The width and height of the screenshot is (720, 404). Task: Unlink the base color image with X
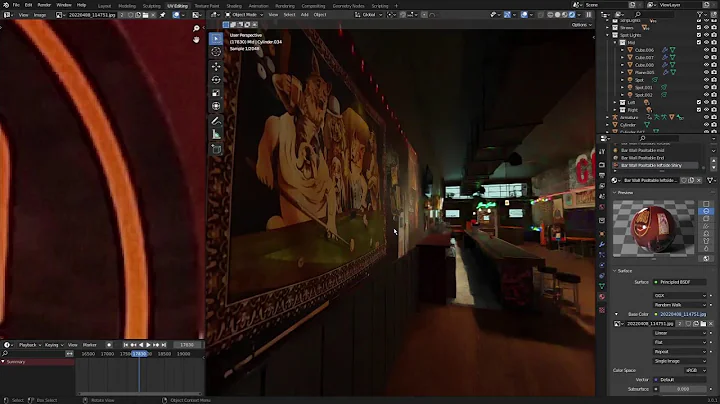pyautogui.click(x=710, y=324)
